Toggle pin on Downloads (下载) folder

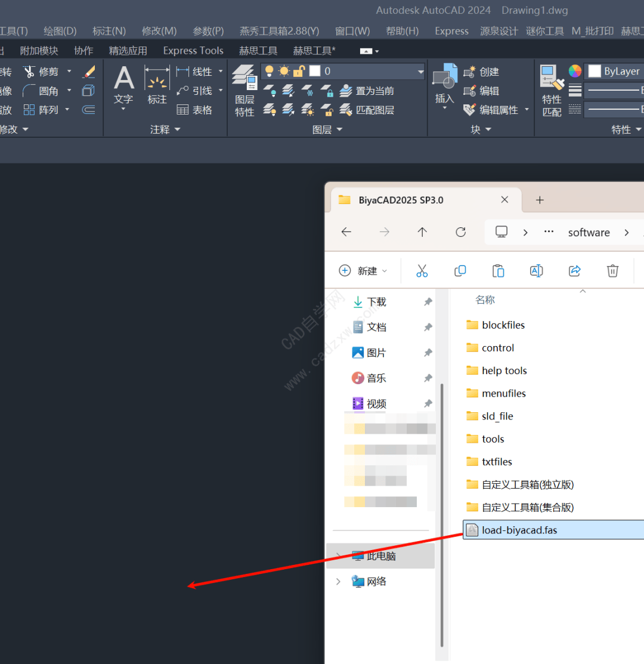pyautogui.click(x=428, y=301)
